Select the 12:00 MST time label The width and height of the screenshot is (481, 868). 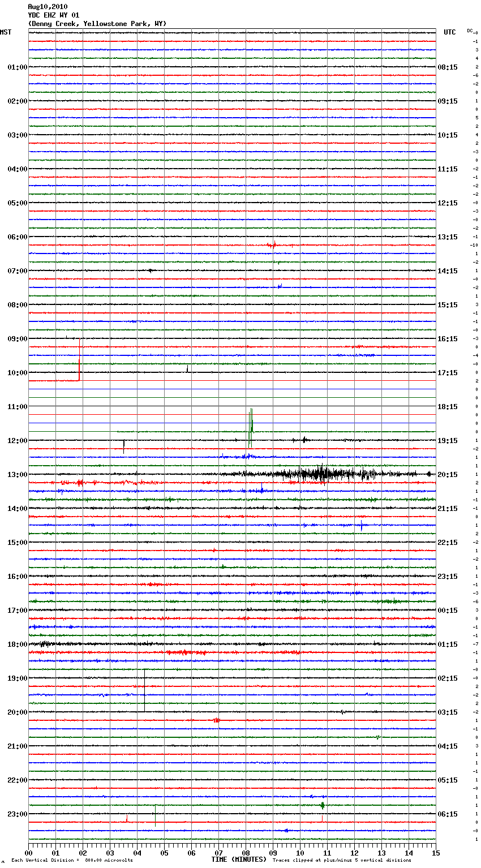click(18, 441)
